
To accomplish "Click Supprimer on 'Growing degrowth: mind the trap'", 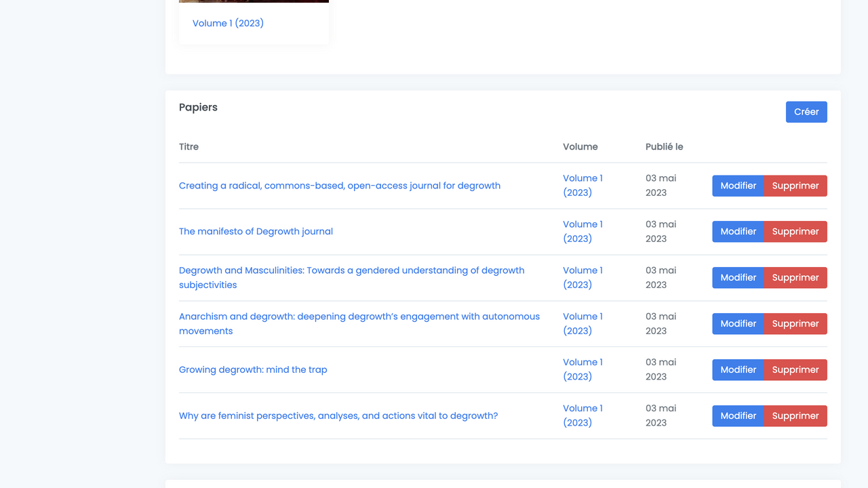I will pos(795,370).
